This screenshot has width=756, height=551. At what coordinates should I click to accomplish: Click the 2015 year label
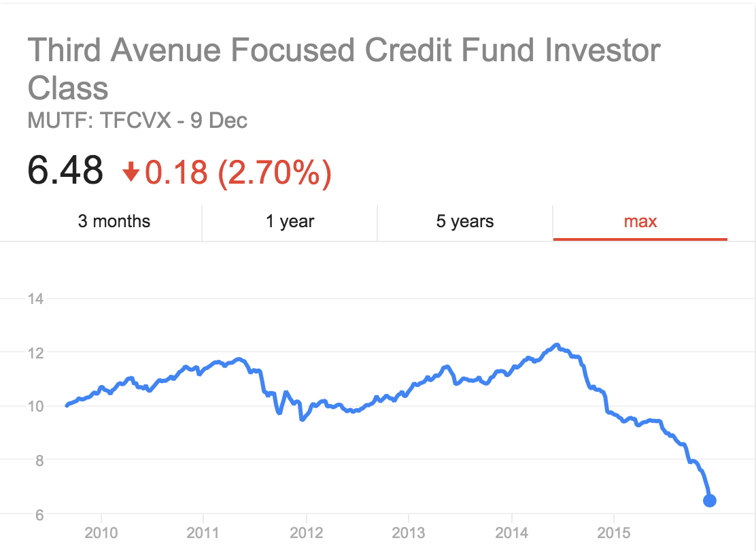614,532
